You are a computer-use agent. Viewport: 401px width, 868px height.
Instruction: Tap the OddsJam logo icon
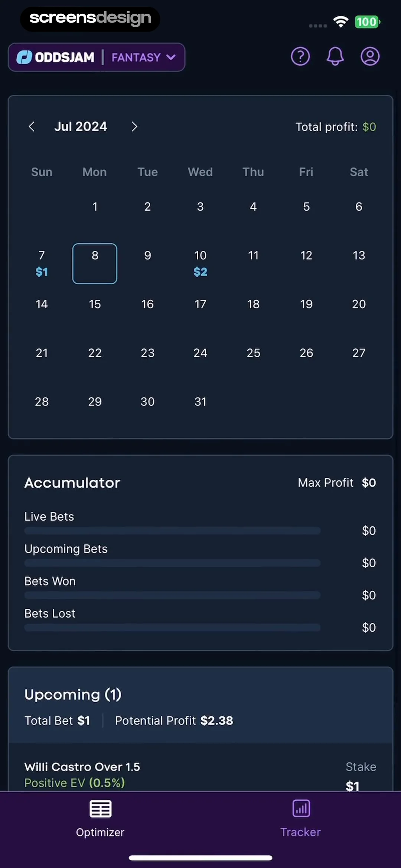pyautogui.click(x=25, y=57)
